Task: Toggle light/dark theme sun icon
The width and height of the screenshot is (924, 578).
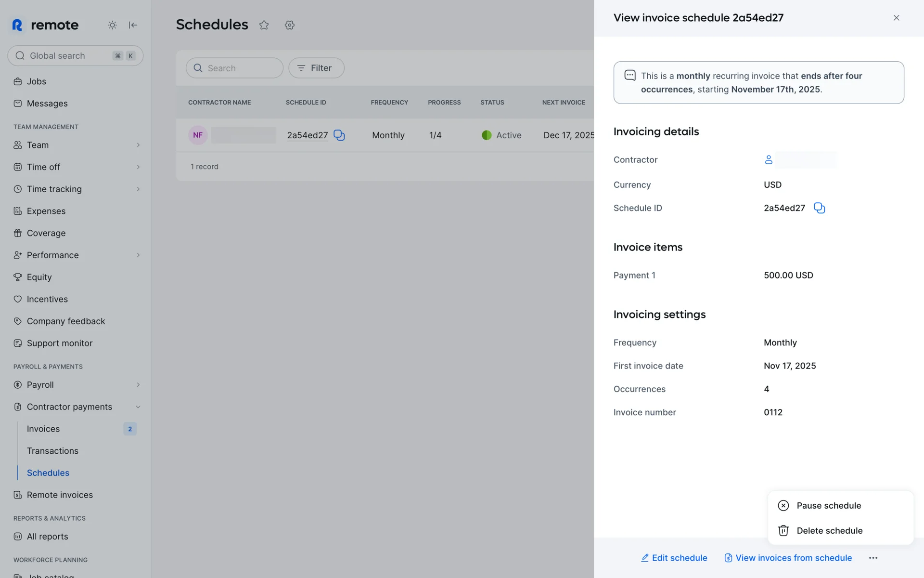Action: [x=112, y=25]
